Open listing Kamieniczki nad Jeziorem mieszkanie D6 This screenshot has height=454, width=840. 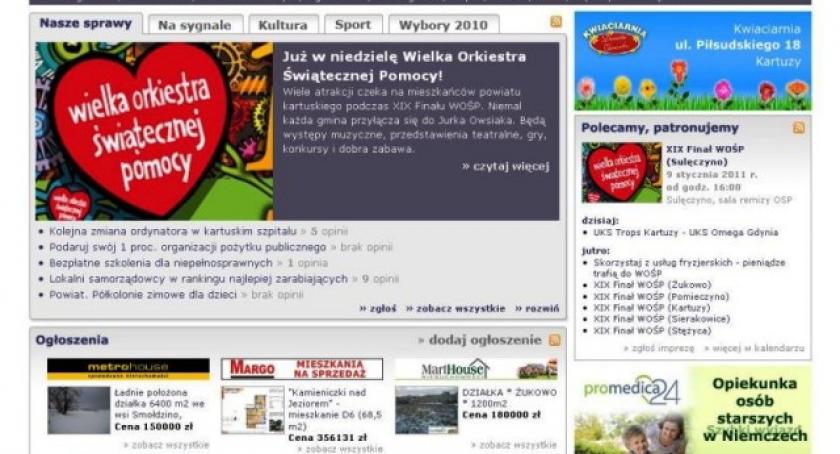point(335,410)
